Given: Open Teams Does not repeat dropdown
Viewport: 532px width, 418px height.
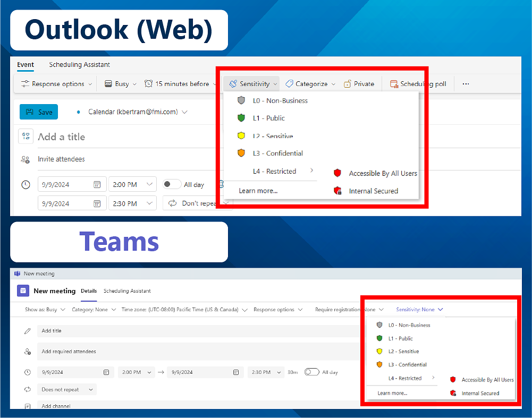Looking at the screenshot, I should click(67, 389).
